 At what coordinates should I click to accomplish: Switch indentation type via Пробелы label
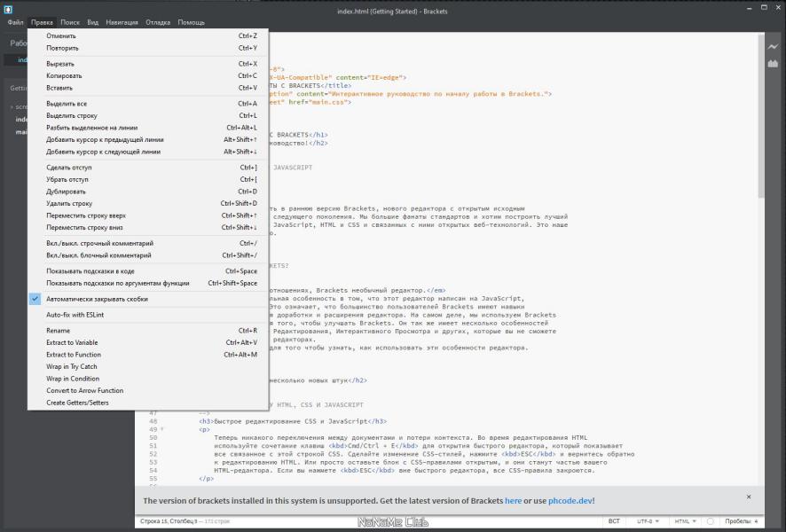click(x=738, y=521)
